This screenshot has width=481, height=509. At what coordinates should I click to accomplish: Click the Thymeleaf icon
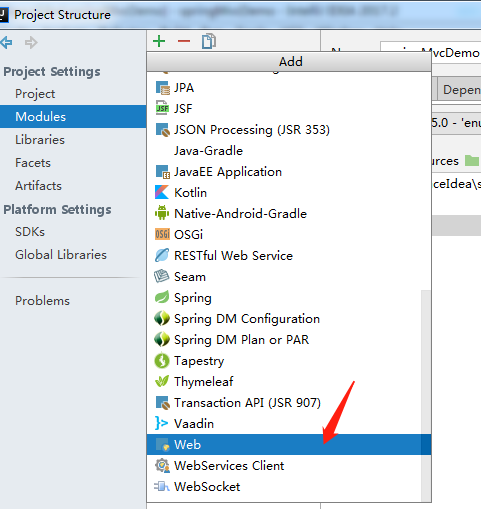point(162,381)
